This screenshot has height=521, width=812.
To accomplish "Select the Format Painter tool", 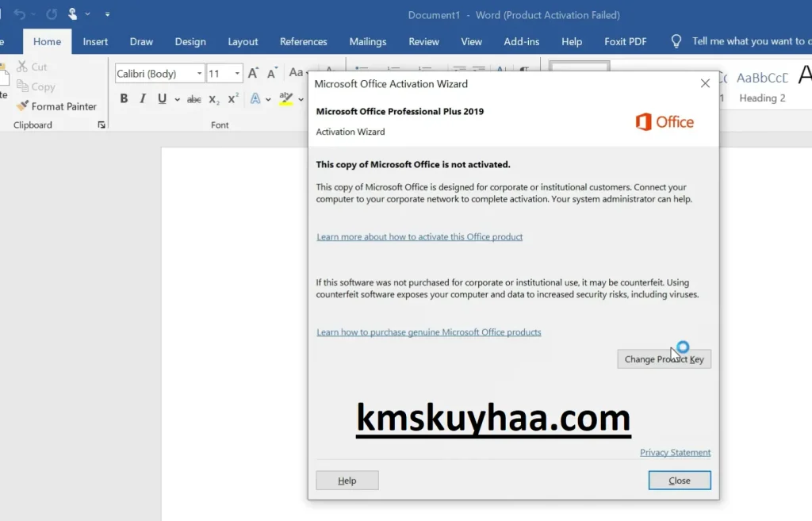I will coord(57,105).
